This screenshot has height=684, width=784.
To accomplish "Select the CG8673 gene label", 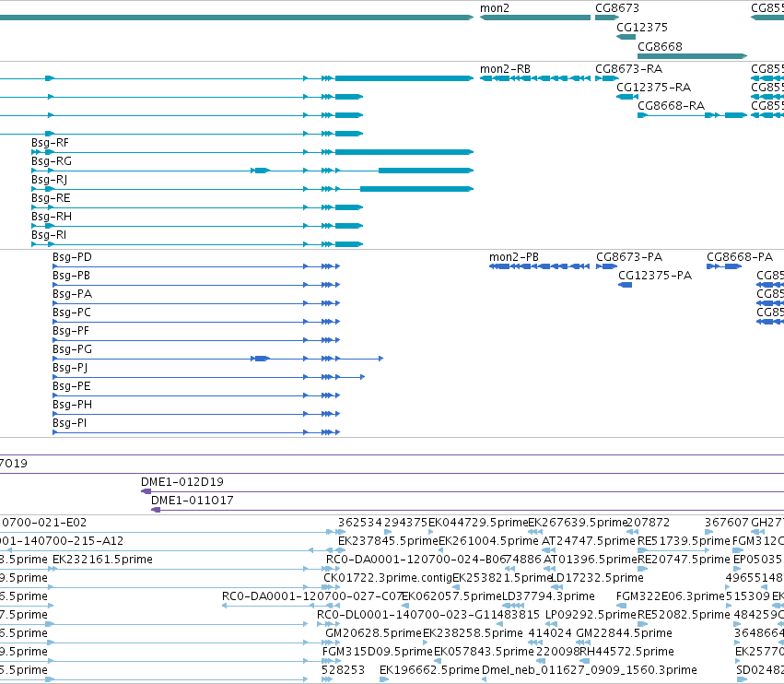I will pyautogui.click(x=616, y=8).
